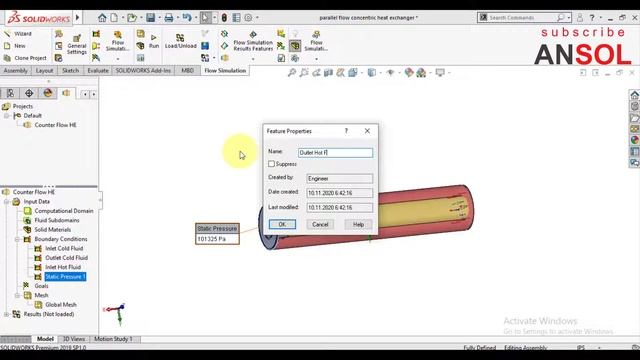Click the Home icon in the right task pane
The height and width of the screenshot is (360, 640).
(635, 95)
